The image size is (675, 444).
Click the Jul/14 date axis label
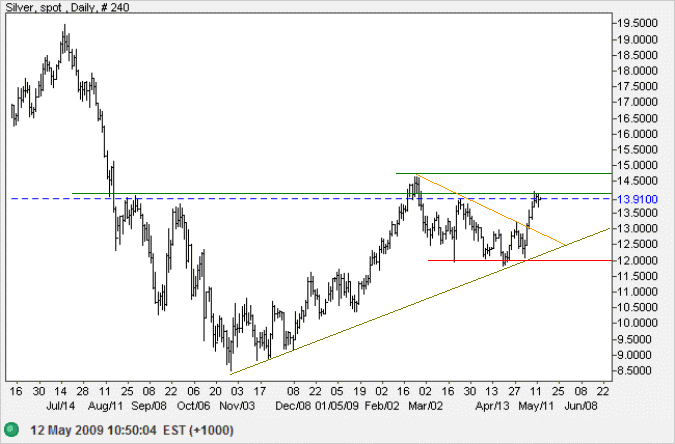(60, 406)
